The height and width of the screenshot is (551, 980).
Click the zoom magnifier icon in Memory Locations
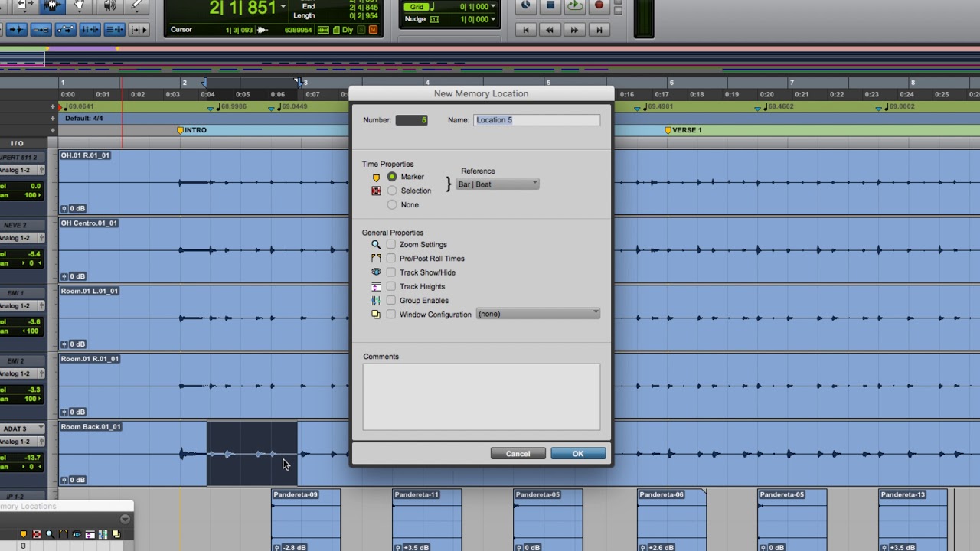[50, 534]
